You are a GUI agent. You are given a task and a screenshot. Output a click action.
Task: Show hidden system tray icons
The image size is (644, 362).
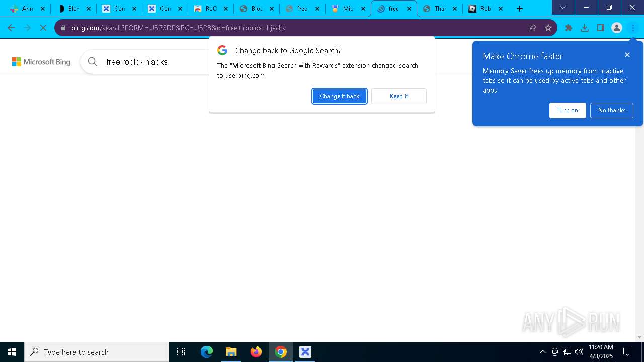pyautogui.click(x=542, y=352)
